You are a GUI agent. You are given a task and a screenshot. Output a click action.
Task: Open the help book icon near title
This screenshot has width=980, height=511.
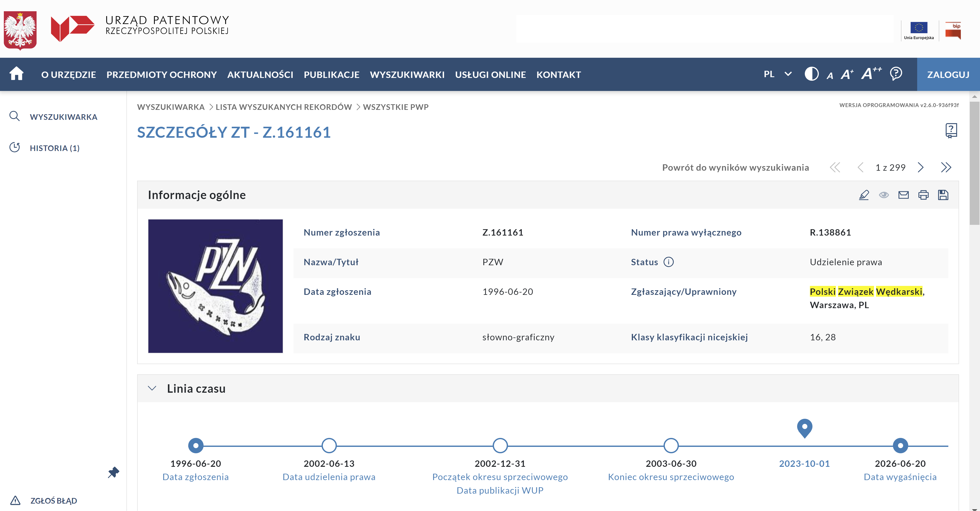coord(951,131)
